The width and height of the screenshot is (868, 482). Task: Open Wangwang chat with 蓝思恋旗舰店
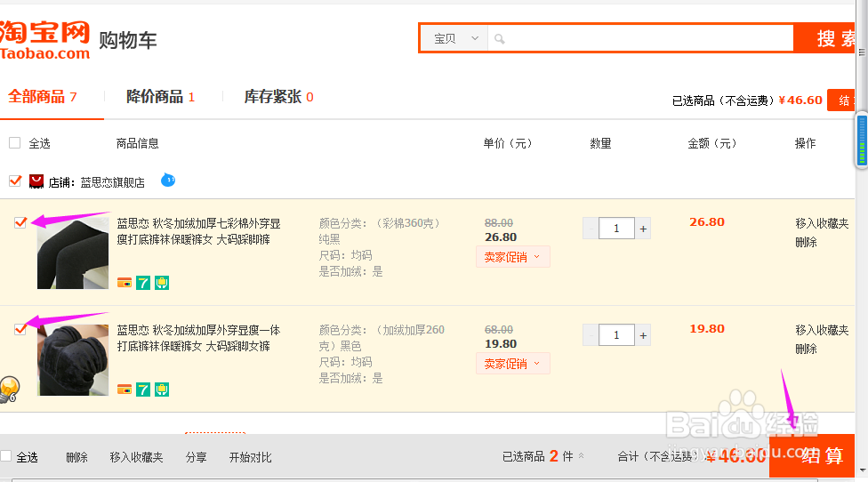pos(168,181)
